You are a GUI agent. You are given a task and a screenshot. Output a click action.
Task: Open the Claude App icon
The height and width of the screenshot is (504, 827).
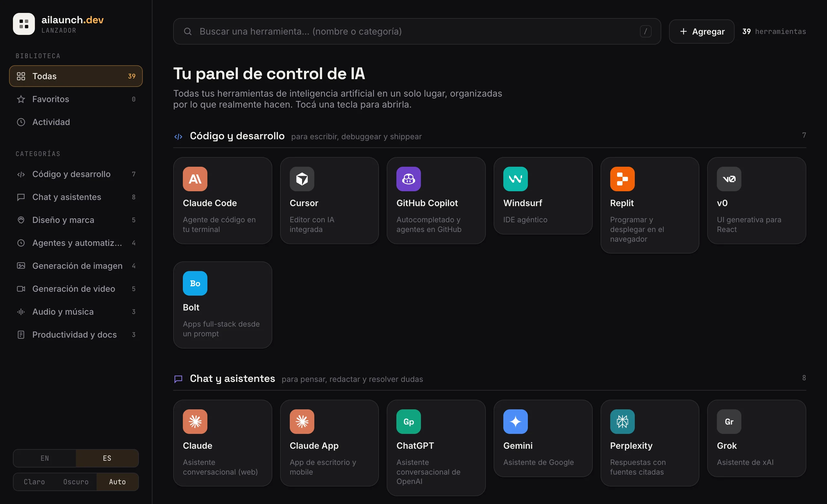click(302, 422)
